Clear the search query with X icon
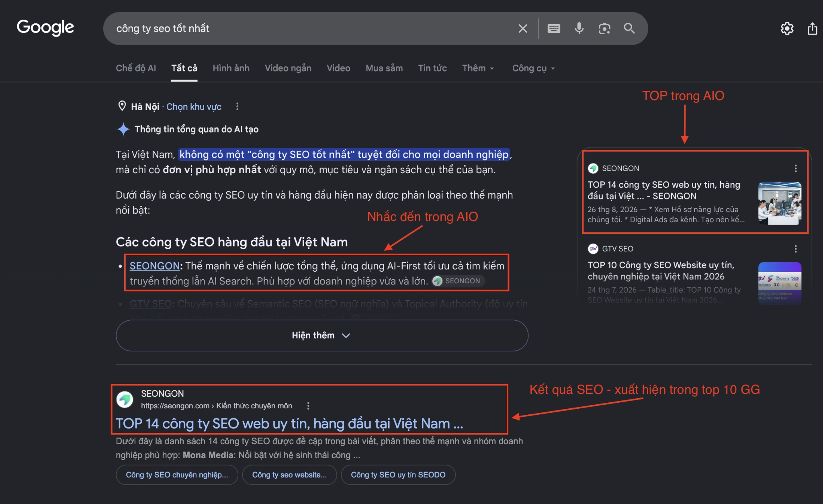The width and height of the screenshot is (823, 504). tap(522, 29)
